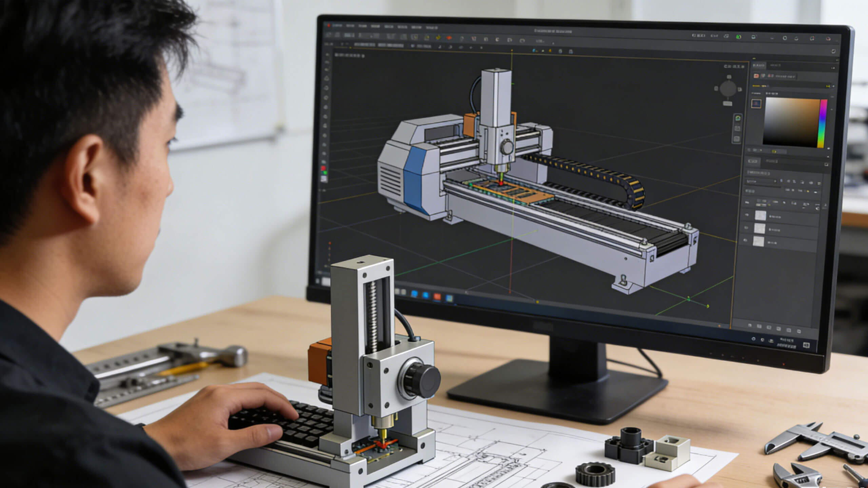Click the navigation orbit circle in viewport
The height and width of the screenshot is (488, 868).
[x=728, y=89]
